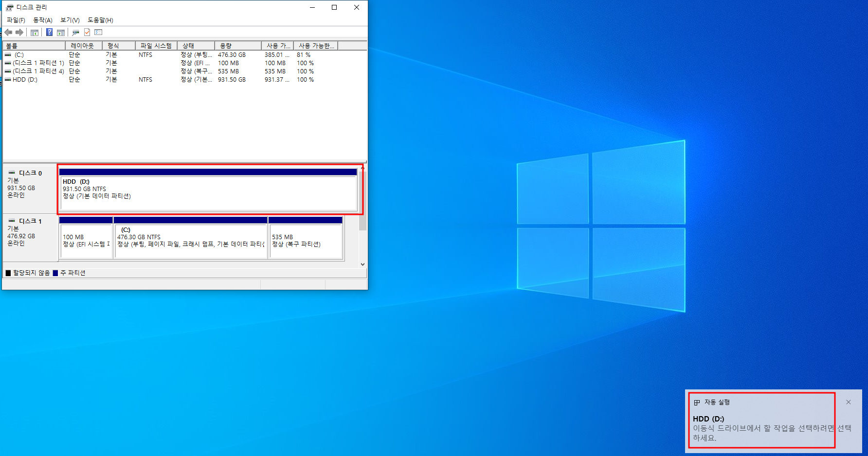Select the (디스크 1 파티션 1) volume row

click(x=38, y=63)
